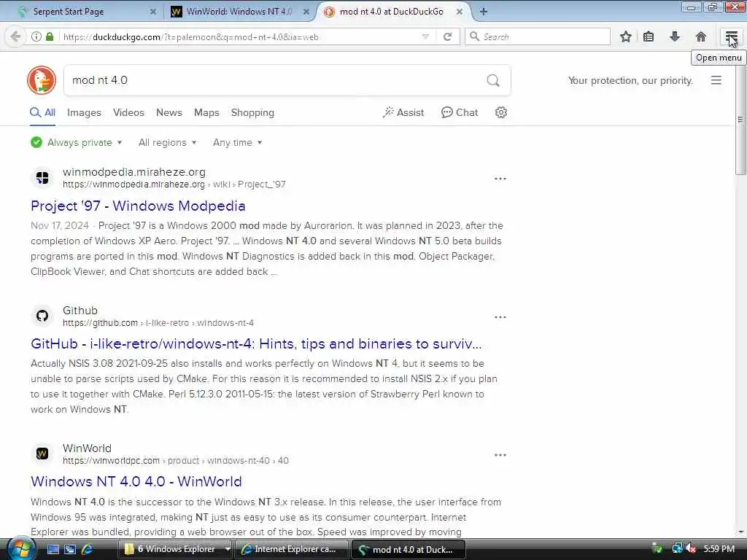Open the Pale Moon hamburger menu

[731, 36]
